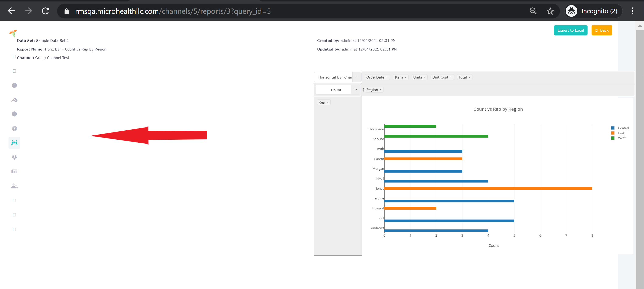Open the Count aggregator dropdown
644x289 pixels.
355,90
